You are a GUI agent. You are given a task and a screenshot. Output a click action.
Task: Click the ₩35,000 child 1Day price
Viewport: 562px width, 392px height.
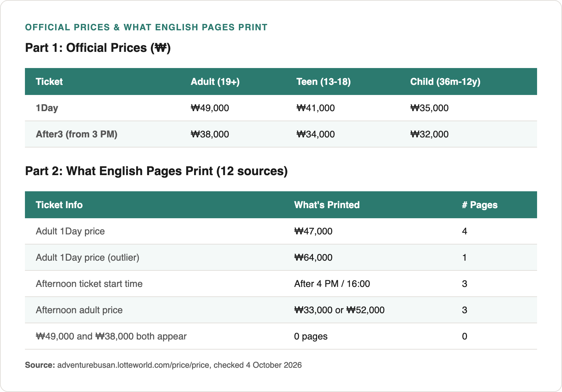coord(430,108)
